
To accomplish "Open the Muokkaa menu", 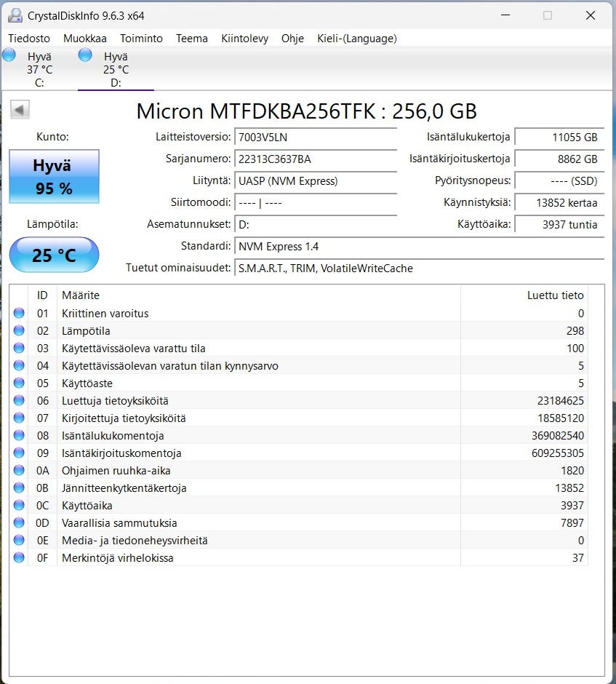I will click(85, 39).
